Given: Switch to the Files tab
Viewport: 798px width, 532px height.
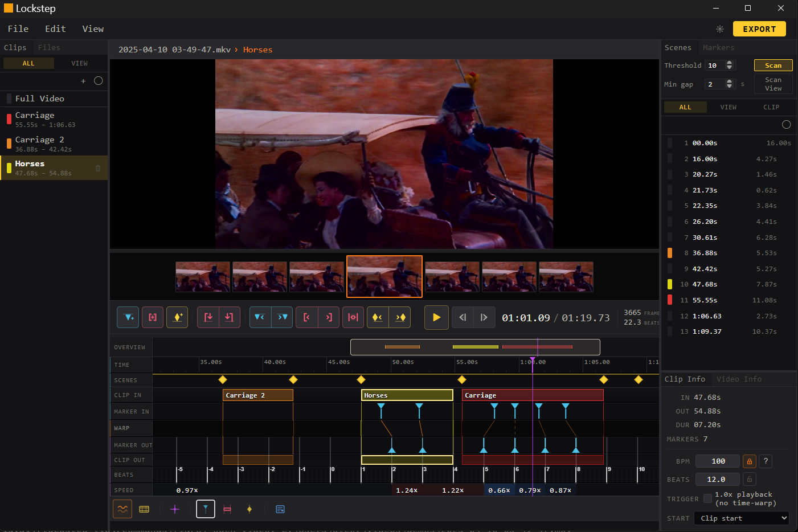Looking at the screenshot, I should (x=49, y=48).
